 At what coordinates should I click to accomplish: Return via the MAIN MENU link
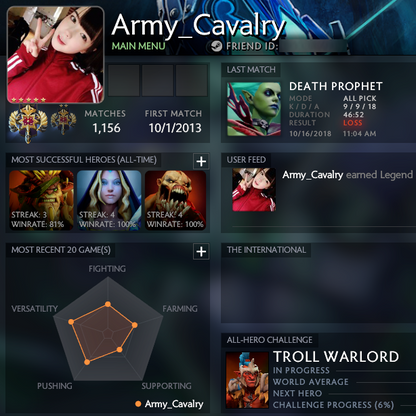[x=138, y=46]
